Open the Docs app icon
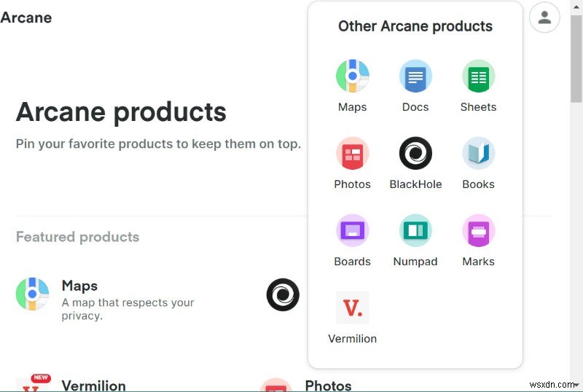 [x=415, y=77]
